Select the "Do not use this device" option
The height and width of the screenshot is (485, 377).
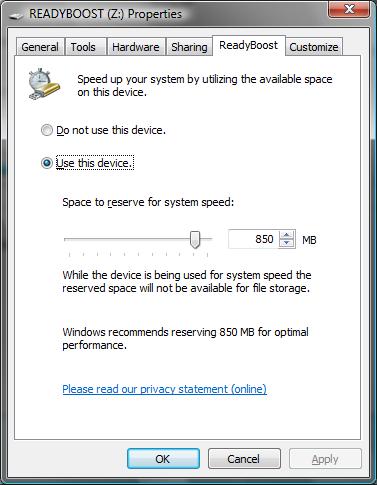pos(47,130)
